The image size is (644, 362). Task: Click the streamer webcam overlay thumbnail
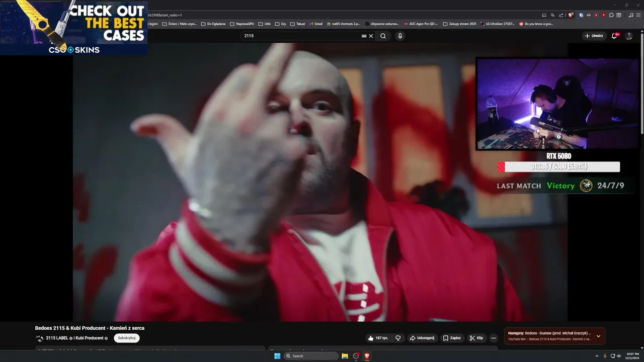pyautogui.click(x=557, y=104)
